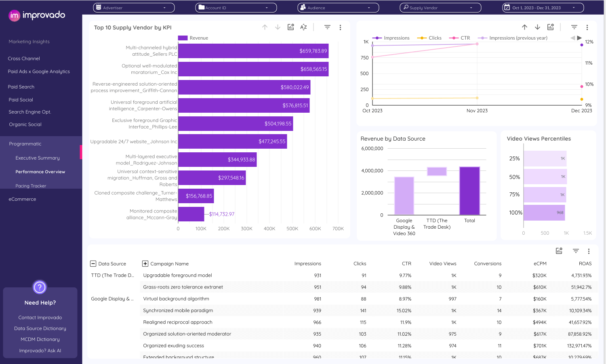Screen dimensions: 606x364
Task: Click the question mark help icon
Action: tap(40, 287)
